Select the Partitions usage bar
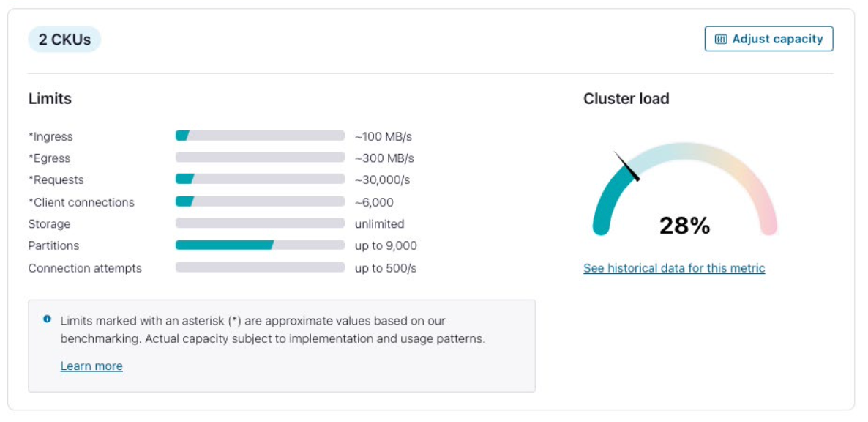Image resolution: width=868 pixels, height=422 pixels. coord(260,245)
